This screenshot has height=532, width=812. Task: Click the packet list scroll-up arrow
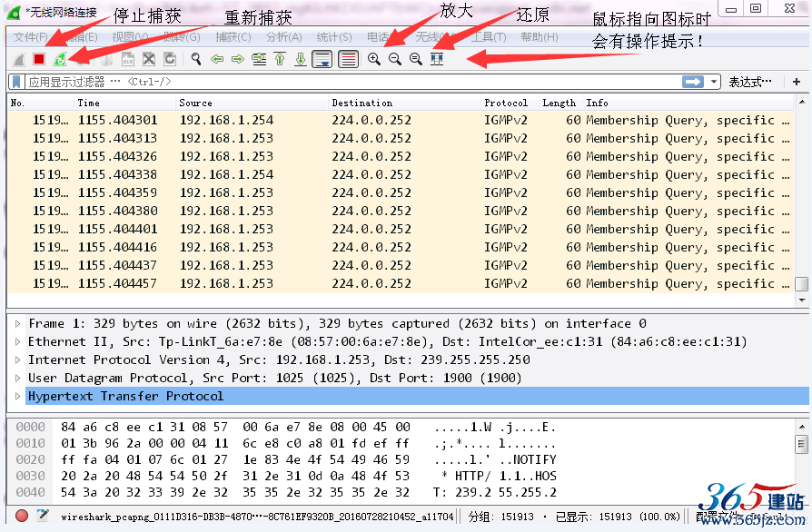tap(802, 103)
